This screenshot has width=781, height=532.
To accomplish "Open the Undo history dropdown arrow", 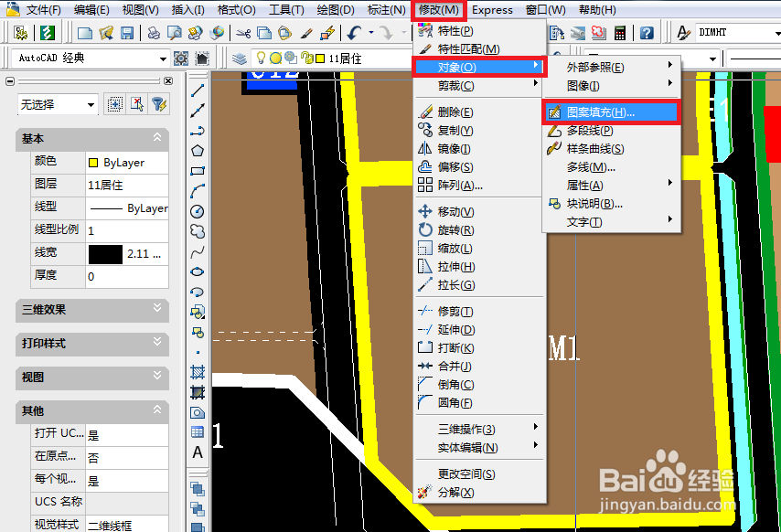I will (x=371, y=33).
